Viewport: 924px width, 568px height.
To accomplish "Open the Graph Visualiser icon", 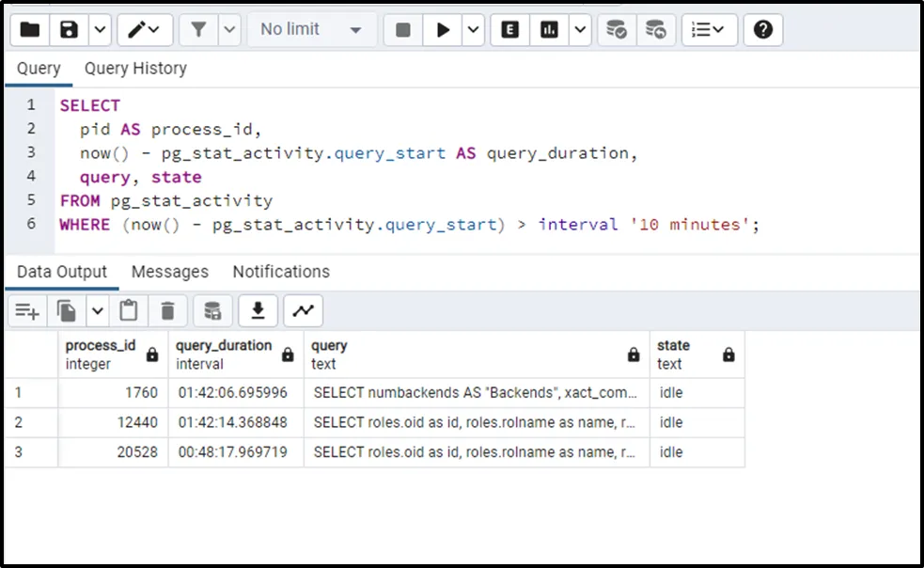I will coord(304,310).
